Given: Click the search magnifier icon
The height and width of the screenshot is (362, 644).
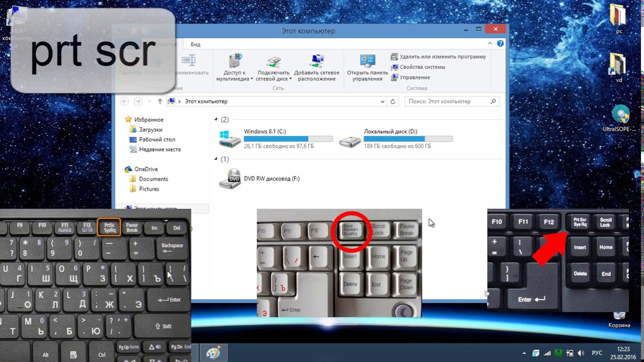Looking at the screenshot, I should coord(494,101).
